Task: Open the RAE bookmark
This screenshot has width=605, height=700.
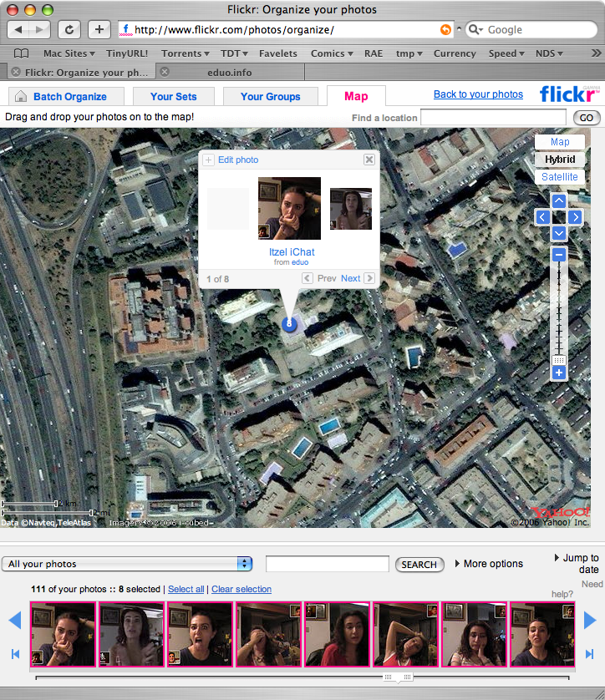Action: point(374,53)
